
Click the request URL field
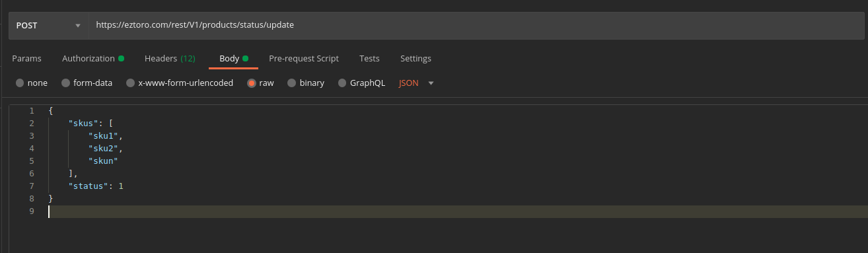click(x=477, y=25)
